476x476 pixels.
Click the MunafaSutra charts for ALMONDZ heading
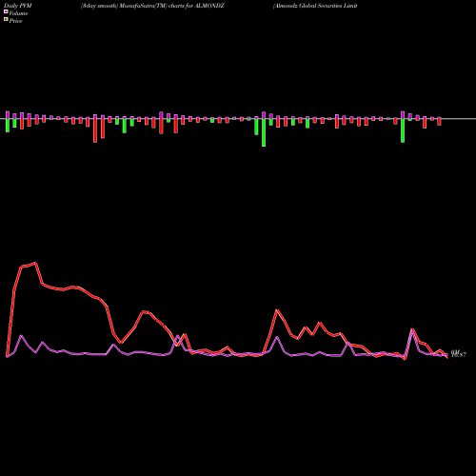(x=152, y=6)
